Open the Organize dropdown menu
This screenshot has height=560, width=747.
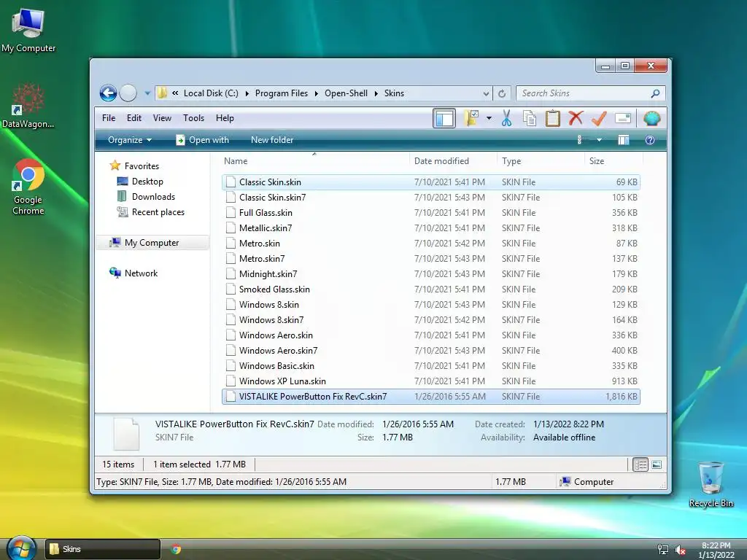click(130, 140)
